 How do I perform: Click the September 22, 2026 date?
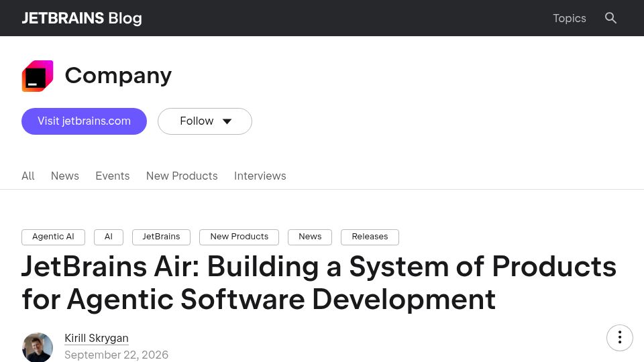click(116, 355)
